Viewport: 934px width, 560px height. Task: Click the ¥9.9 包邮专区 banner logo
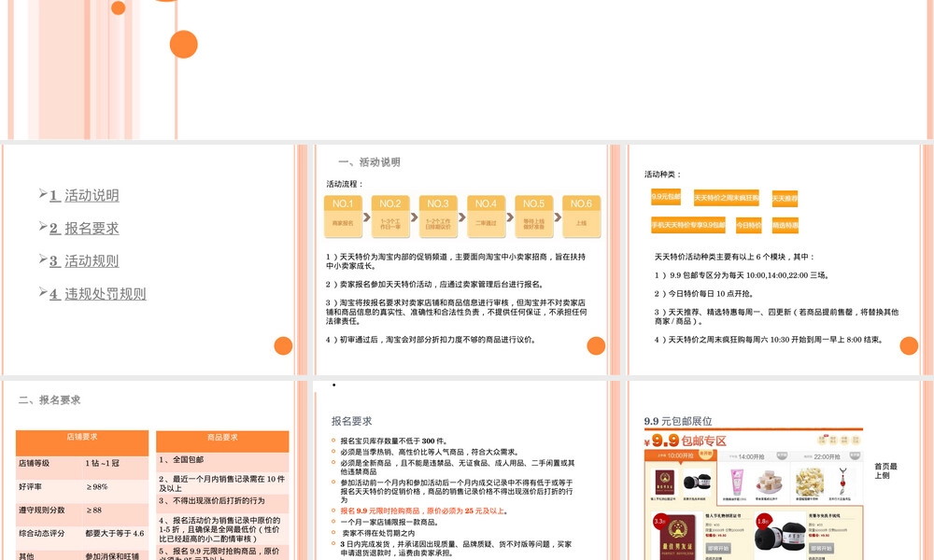(x=686, y=441)
